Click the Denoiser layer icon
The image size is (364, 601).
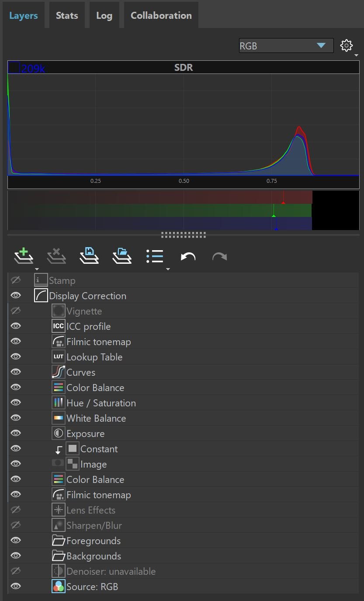(58, 571)
